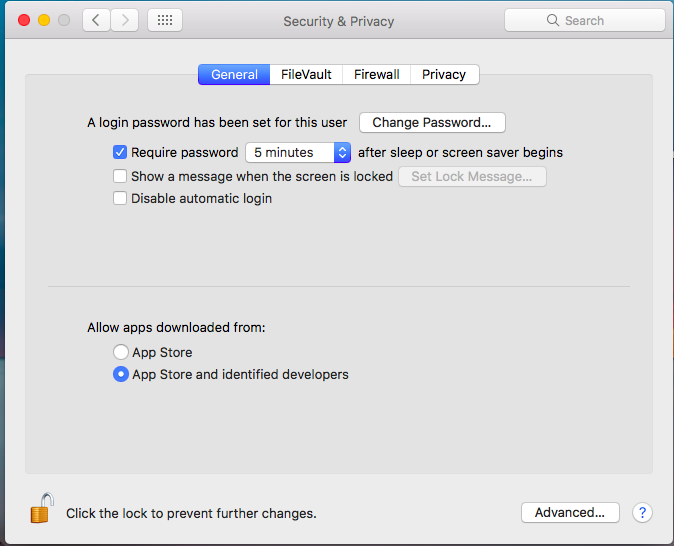This screenshot has height=546, width=674.
Task: Go back with the left chevron button
Action: click(x=96, y=20)
